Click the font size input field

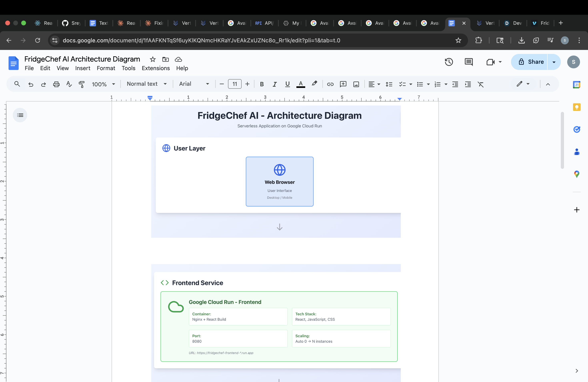tap(234, 84)
